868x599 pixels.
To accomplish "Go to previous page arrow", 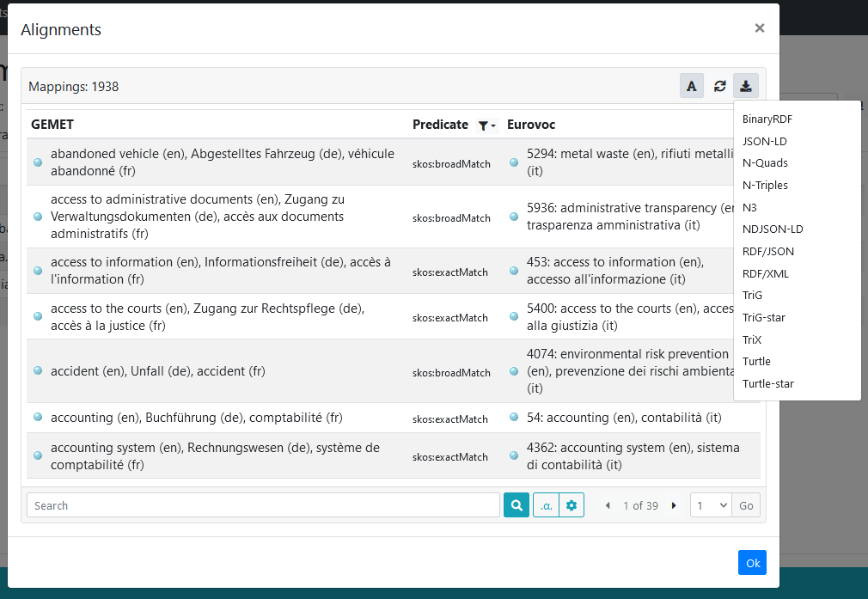I will click(608, 505).
